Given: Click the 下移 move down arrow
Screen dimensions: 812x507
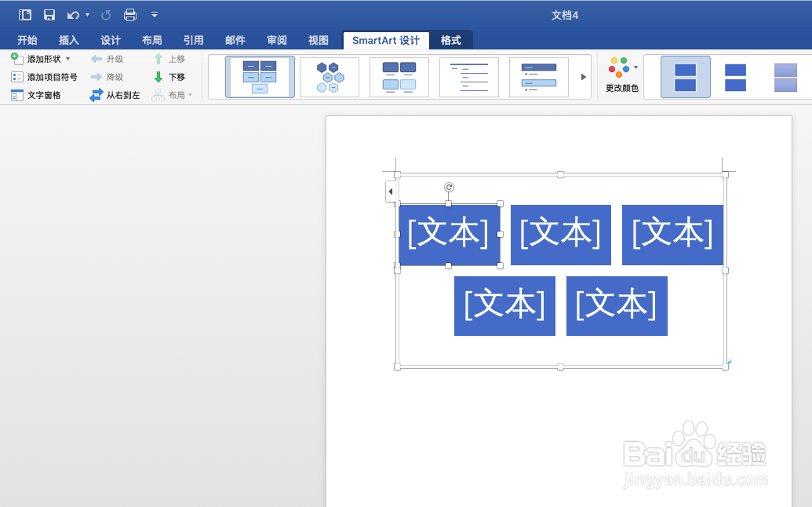Looking at the screenshot, I should coord(169,77).
